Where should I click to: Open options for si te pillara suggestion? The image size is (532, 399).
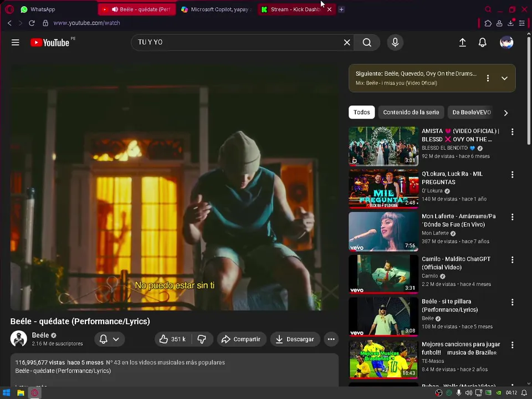tap(512, 302)
